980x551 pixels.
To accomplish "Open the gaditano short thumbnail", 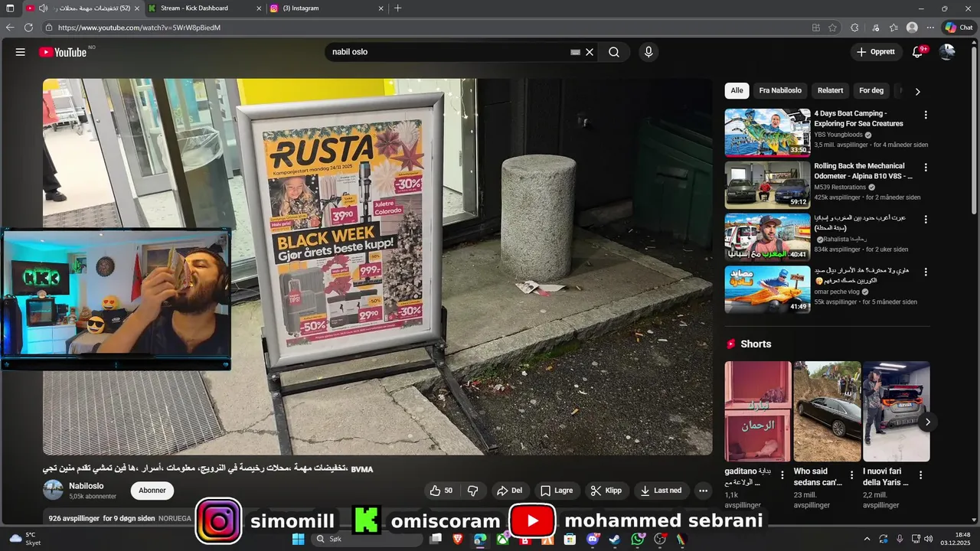I will point(758,412).
